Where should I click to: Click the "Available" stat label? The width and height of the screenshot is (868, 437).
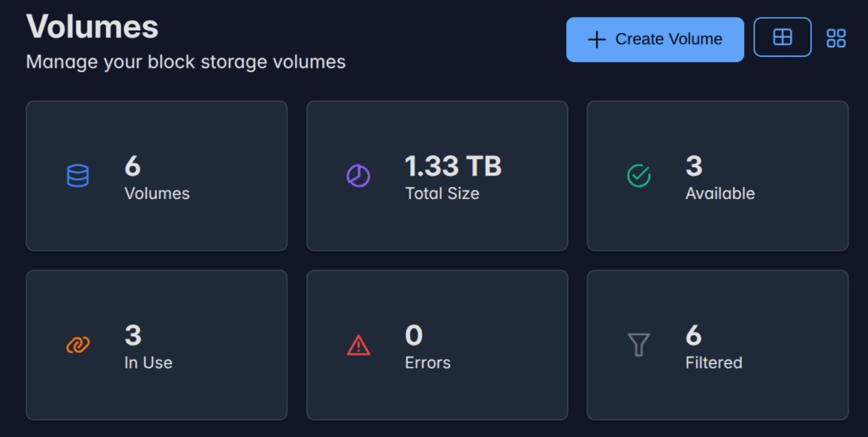click(720, 194)
